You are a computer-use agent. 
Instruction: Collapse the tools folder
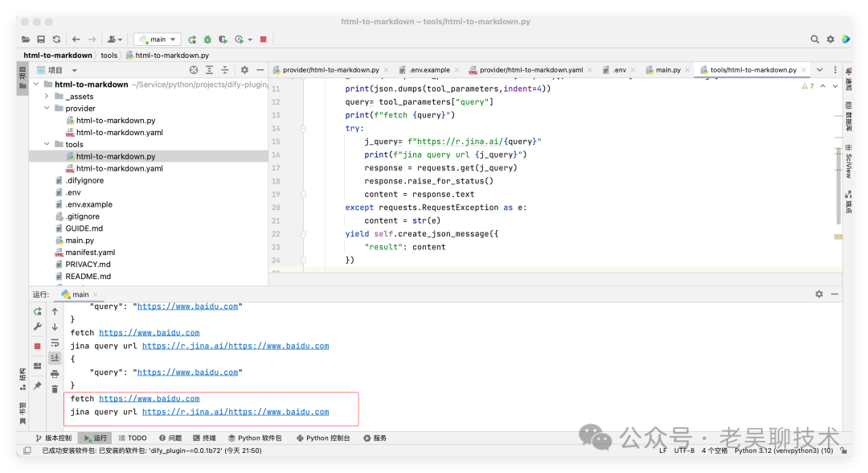click(x=47, y=144)
